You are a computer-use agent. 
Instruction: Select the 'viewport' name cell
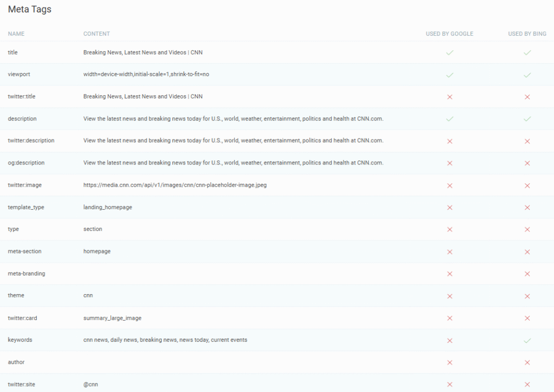click(x=19, y=74)
